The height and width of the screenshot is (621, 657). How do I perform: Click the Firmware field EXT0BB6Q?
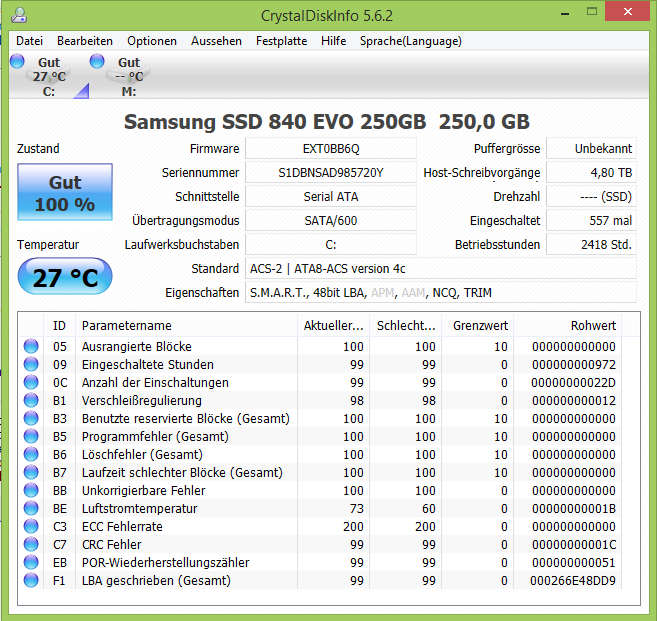(x=331, y=149)
